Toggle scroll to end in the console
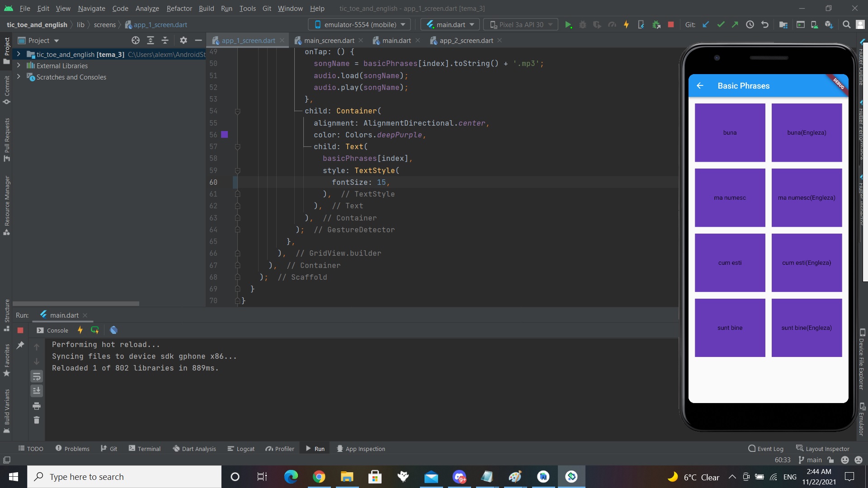 pyautogui.click(x=36, y=391)
